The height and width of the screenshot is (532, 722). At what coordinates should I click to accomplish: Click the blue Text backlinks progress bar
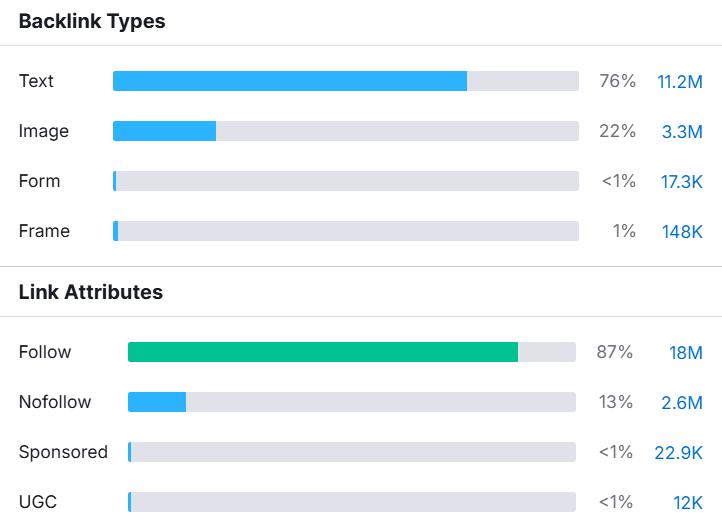(290, 81)
